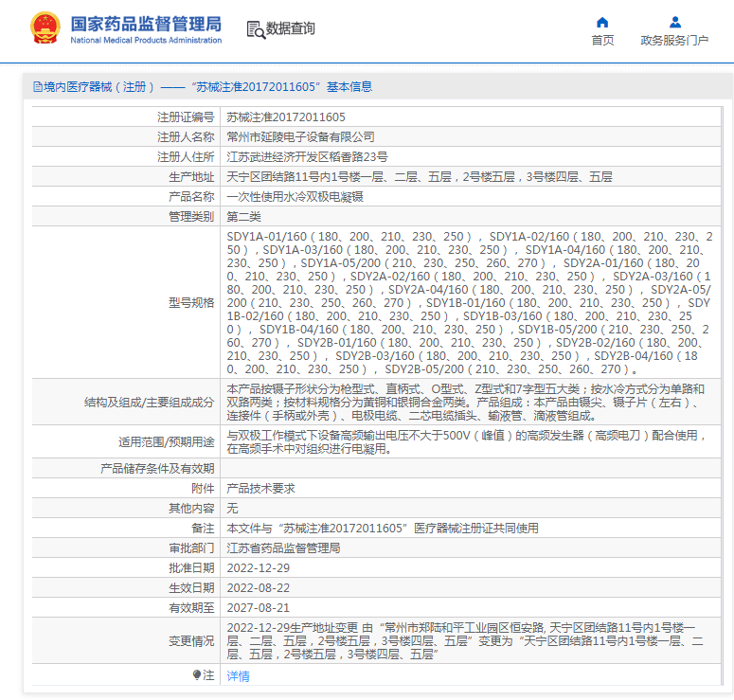Viewport: 734px width, 700px height.
Task: Open the 详情 details link
Action: click(239, 675)
